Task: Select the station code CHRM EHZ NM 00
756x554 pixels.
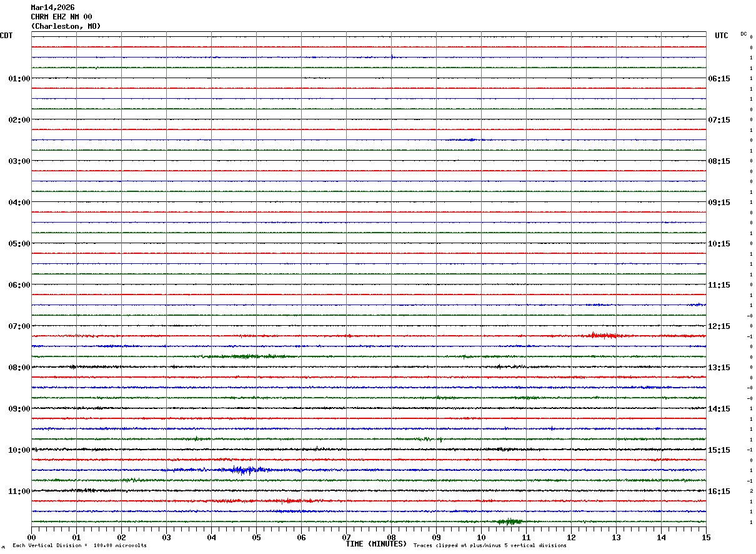Action: point(61,17)
